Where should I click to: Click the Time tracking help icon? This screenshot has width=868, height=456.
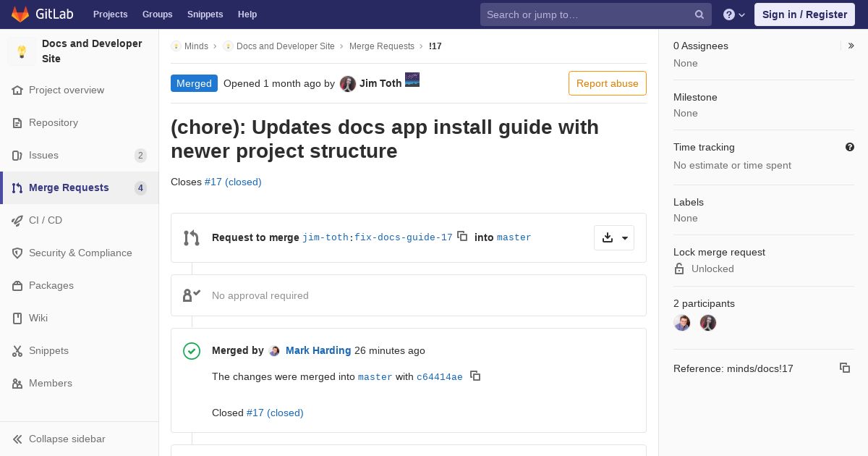pyautogui.click(x=850, y=147)
